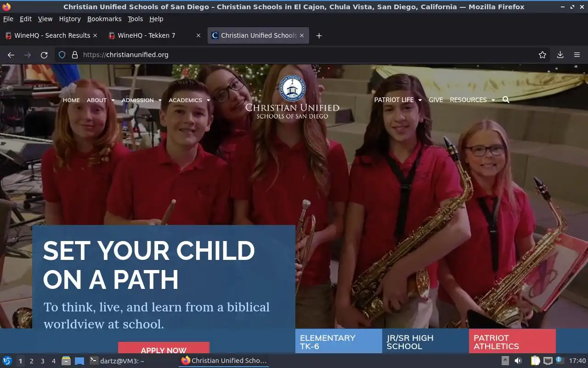Go back to the previous page
This screenshot has width=588, height=368.
(x=11, y=55)
